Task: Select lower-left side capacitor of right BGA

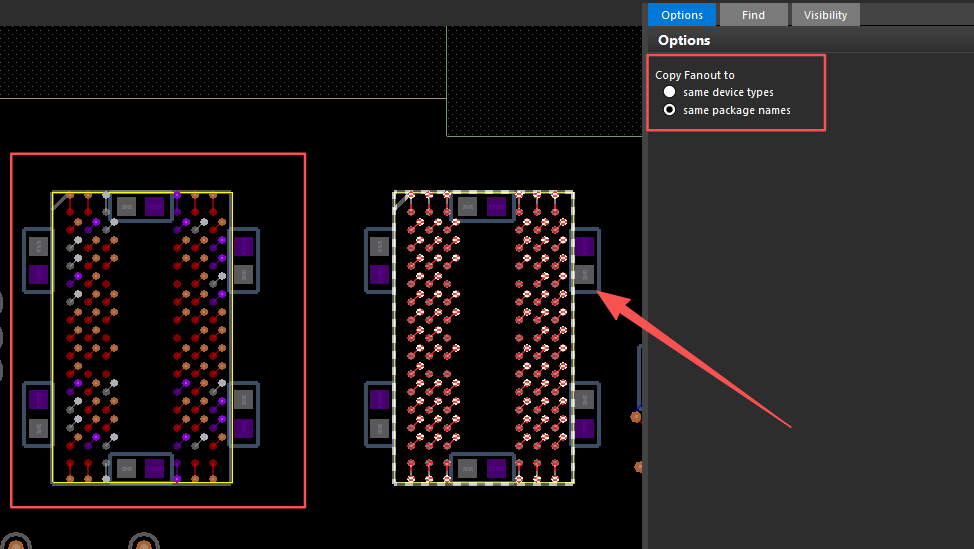Action: click(380, 413)
